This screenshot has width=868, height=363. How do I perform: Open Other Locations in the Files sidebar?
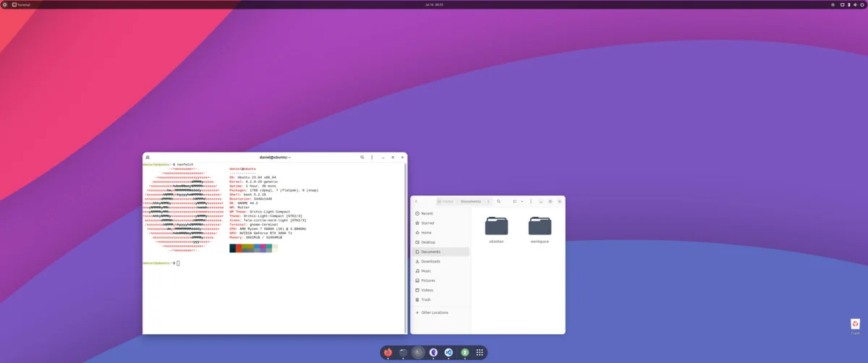point(441,312)
